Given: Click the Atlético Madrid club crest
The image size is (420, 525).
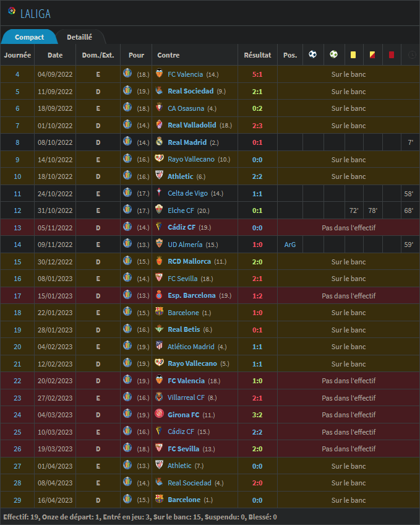Looking at the screenshot, I should click(x=159, y=346).
